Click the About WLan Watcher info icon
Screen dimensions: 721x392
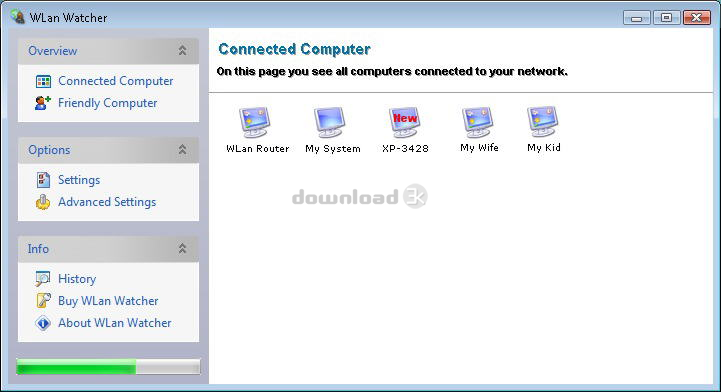click(x=43, y=323)
